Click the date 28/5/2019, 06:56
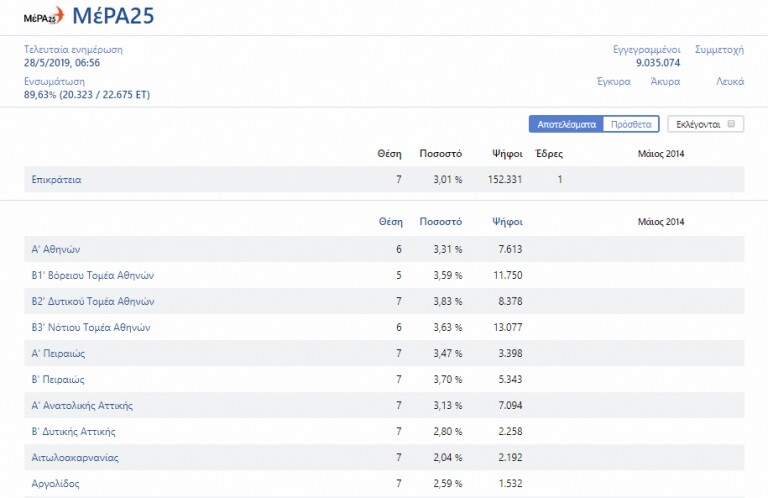Screen dimensions: 768x498 click(x=62, y=63)
